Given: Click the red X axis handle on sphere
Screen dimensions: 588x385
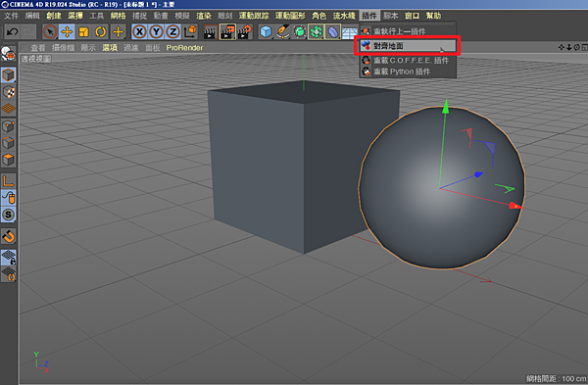Looking at the screenshot, I should (515, 206).
